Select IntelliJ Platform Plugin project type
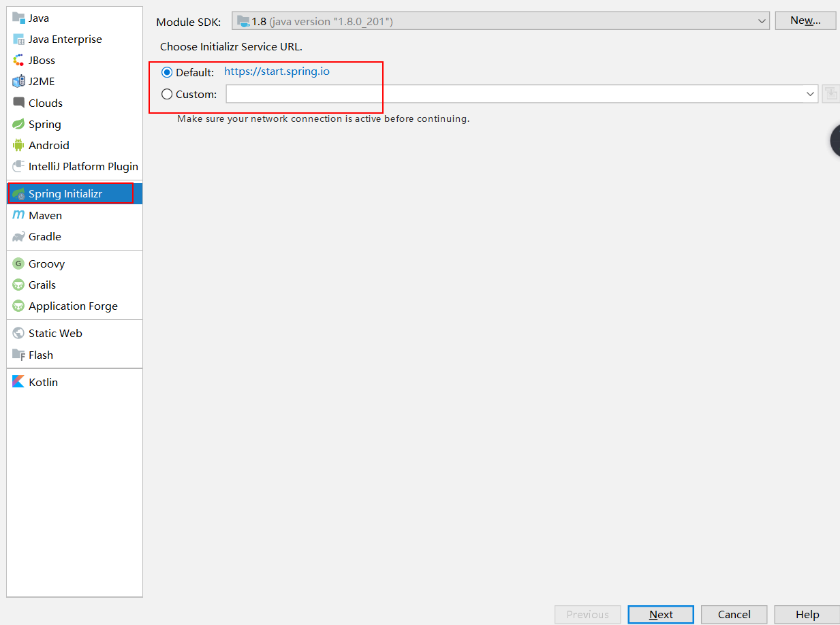Screen dimensions: 840x625 click(x=75, y=166)
